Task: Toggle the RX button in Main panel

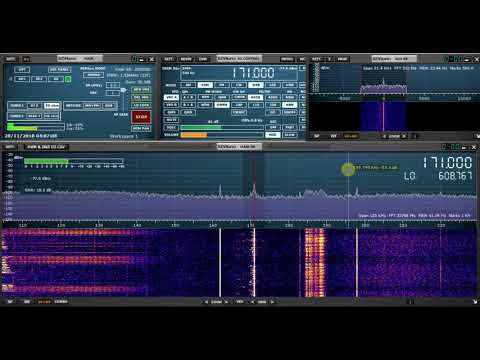Action: tap(56, 79)
